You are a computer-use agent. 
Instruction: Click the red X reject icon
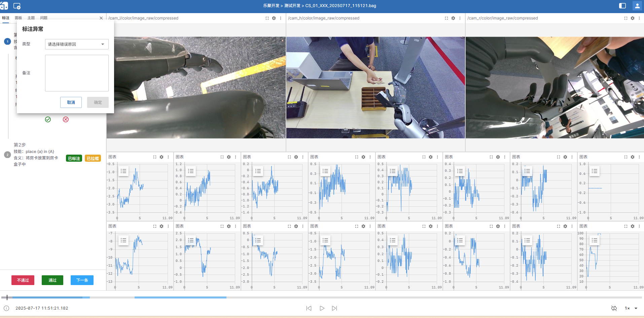pyautogui.click(x=66, y=120)
